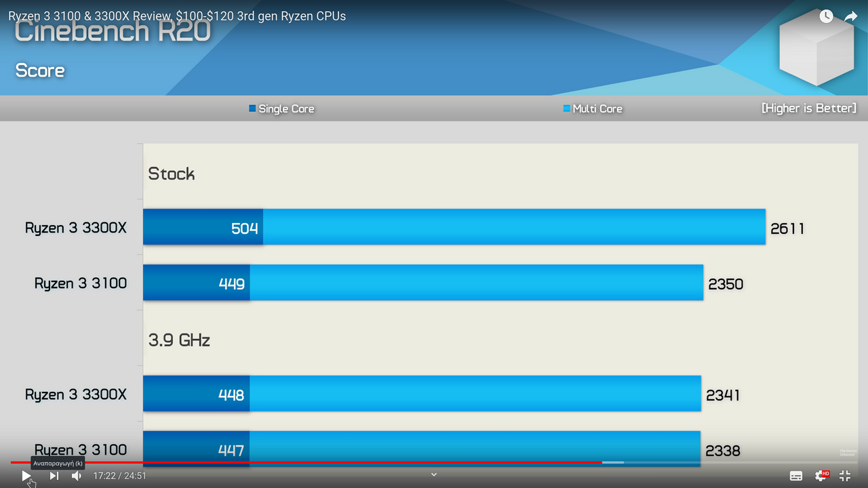This screenshot has height=488, width=868.
Task: Toggle subtitles/closed captions
Action: coord(796,476)
